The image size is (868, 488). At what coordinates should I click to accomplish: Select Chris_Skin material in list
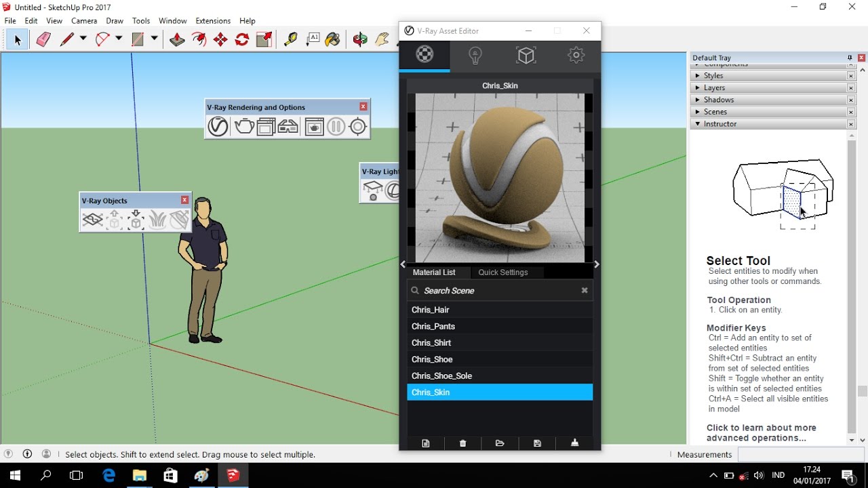pos(500,392)
